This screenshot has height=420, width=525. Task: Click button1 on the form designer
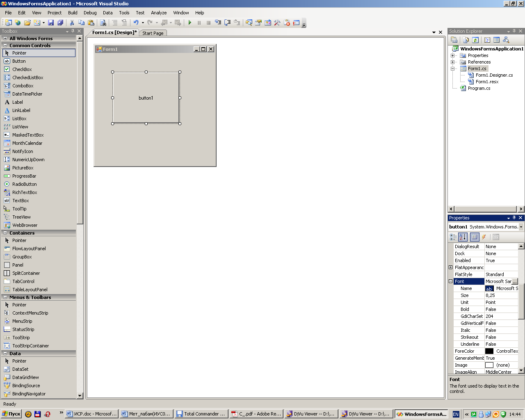coord(146,98)
